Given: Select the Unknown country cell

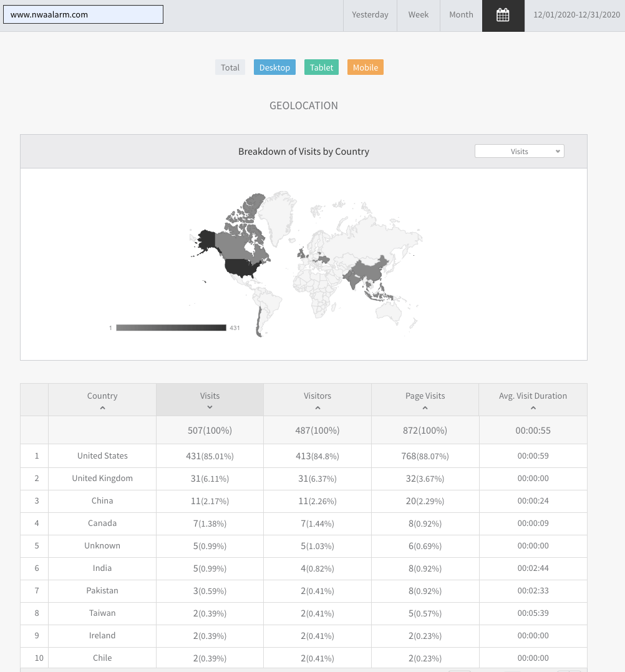Looking at the screenshot, I should pos(102,545).
